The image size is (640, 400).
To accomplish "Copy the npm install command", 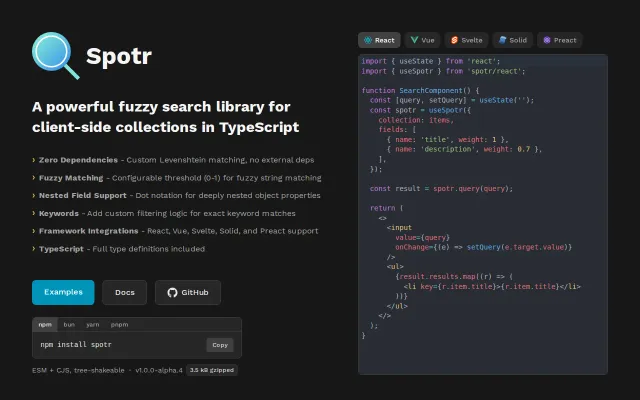I will [x=220, y=345].
